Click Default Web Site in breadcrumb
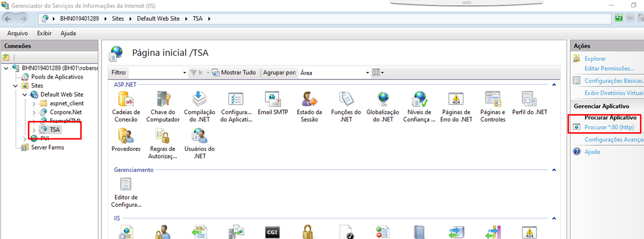 (158, 18)
